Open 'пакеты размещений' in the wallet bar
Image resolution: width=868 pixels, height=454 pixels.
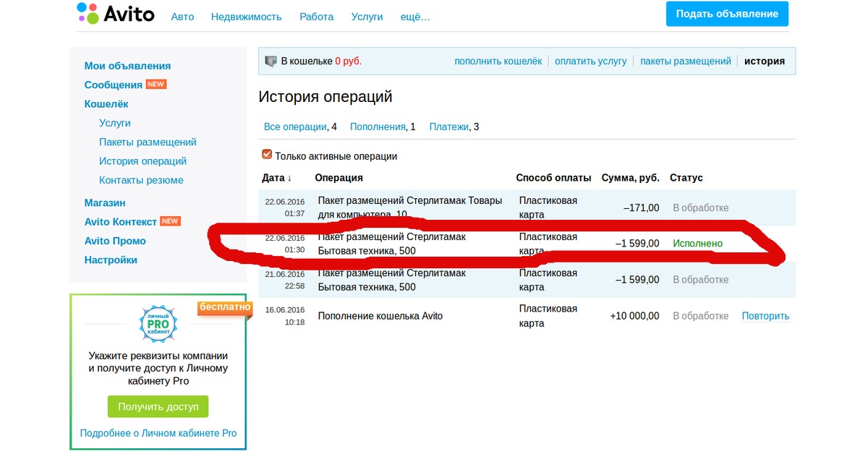pos(686,61)
